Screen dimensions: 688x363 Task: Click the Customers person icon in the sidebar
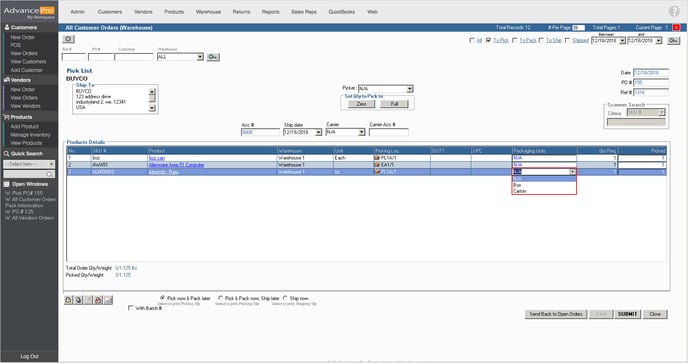point(7,27)
